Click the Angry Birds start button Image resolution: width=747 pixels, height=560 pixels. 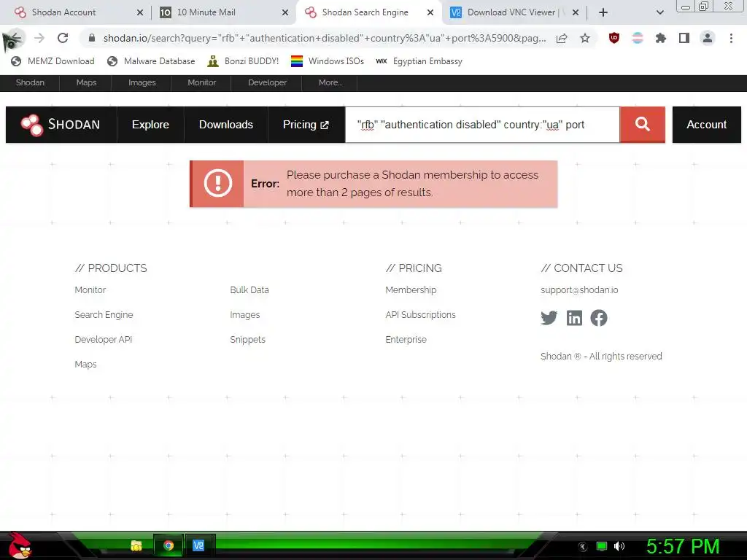click(19, 545)
